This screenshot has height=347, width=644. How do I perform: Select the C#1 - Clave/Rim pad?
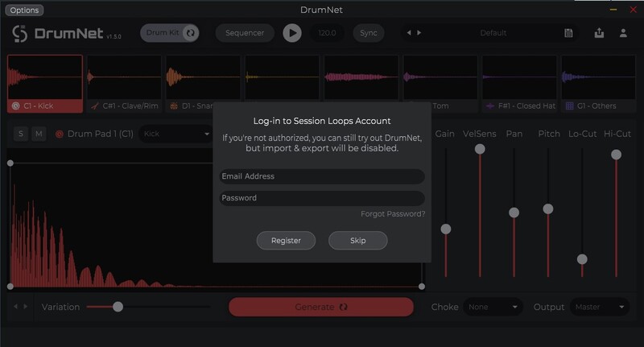tap(124, 84)
